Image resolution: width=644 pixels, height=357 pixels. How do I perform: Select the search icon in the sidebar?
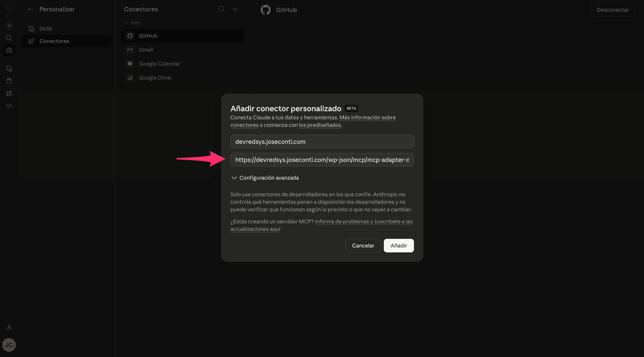[9, 38]
